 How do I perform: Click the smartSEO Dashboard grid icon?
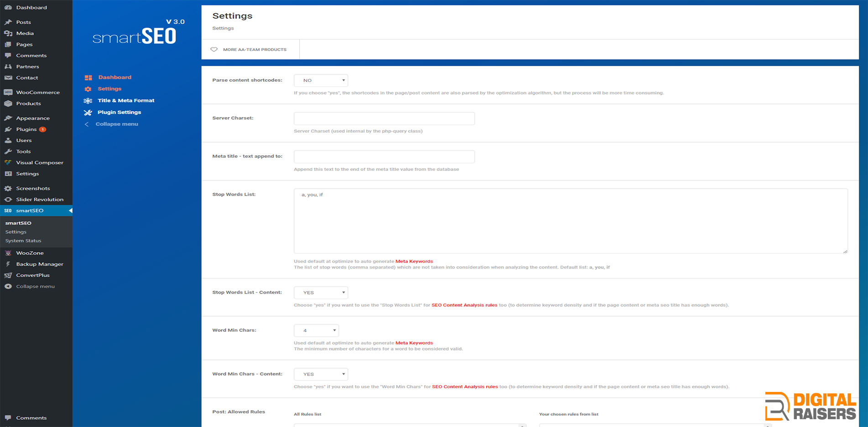88,77
